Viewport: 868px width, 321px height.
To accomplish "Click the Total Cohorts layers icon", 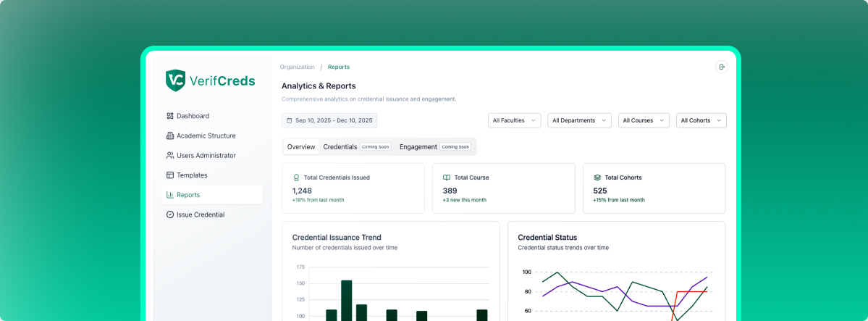I will (597, 178).
